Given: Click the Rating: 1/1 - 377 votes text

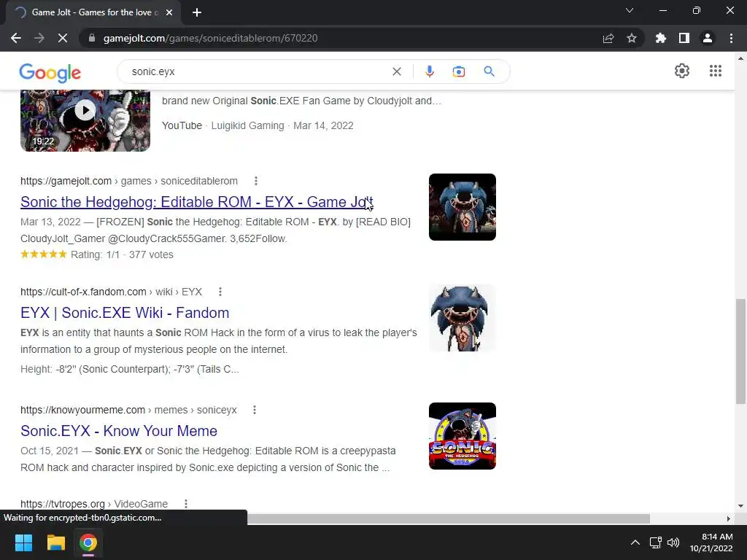Looking at the screenshot, I should point(122,254).
